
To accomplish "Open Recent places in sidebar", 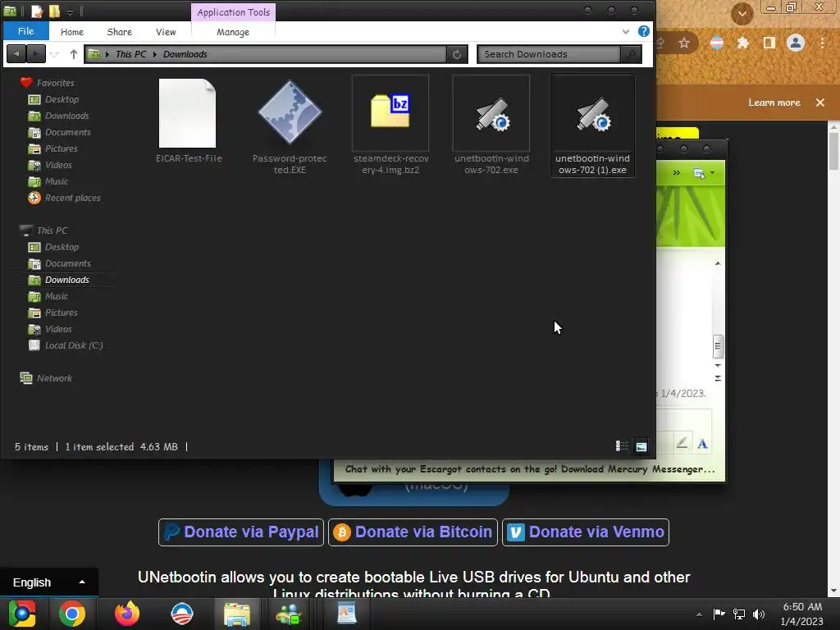I will 72,198.
